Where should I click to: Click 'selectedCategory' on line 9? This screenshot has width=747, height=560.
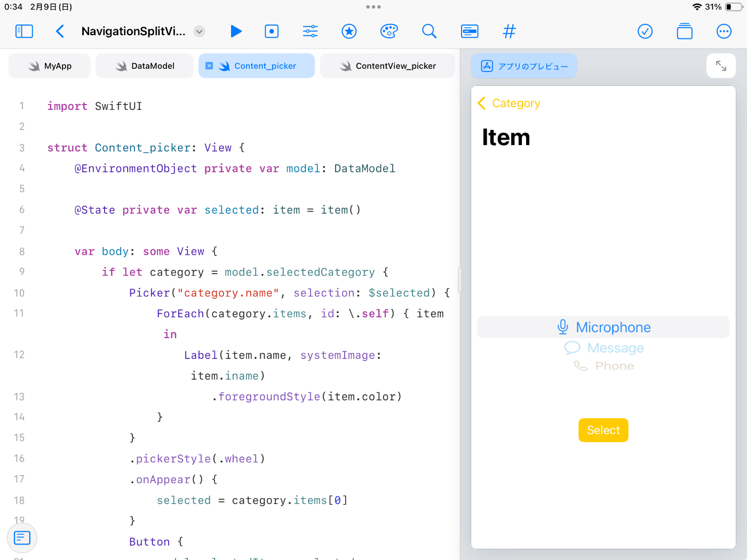click(x=320, y=272)
